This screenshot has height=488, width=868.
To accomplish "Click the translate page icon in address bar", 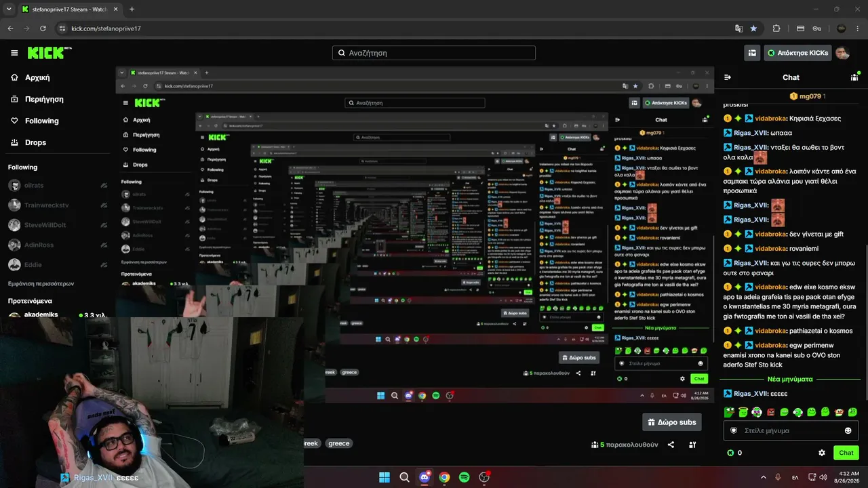I will click(738, 28).
